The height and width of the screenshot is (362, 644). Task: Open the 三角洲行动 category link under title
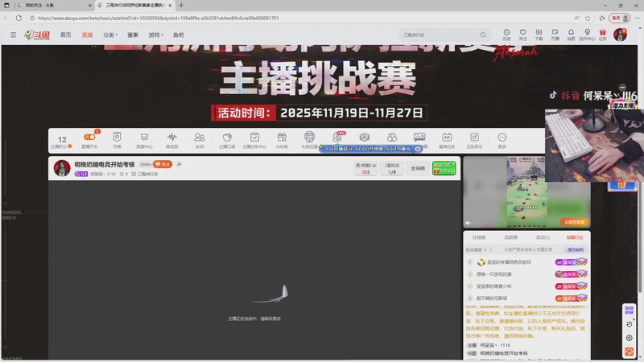pyautogui.click(x=145, y=174)
